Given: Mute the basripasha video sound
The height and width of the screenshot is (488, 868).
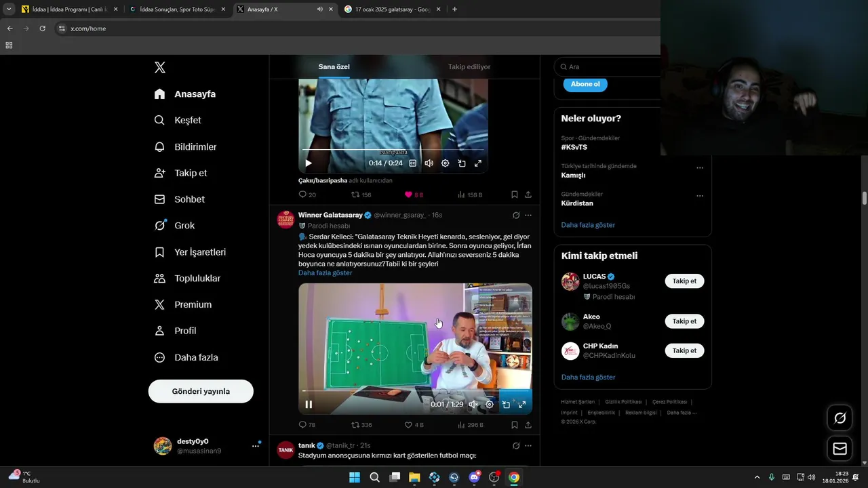Looking at the screenshot, I should [x=429, y=163].
